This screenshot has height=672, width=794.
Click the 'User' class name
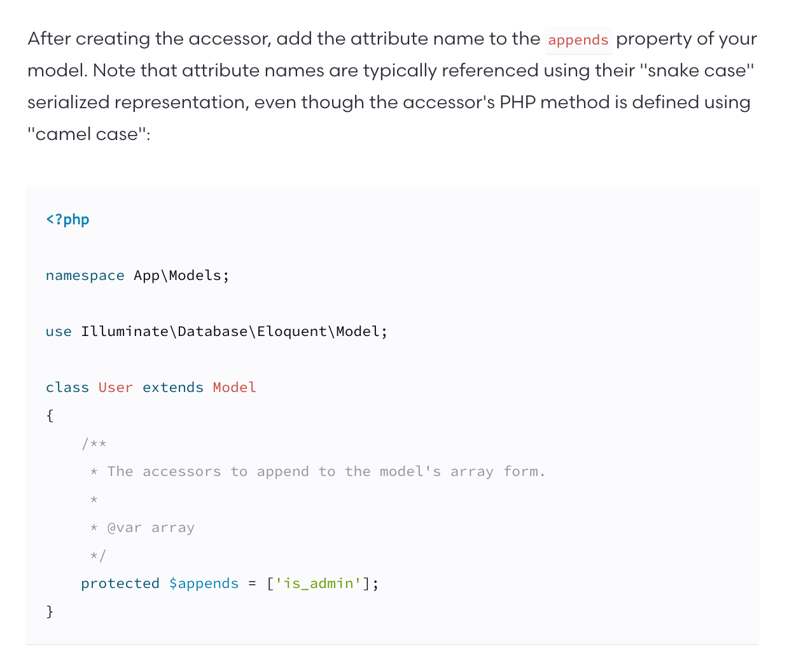(x=116, y=388)
